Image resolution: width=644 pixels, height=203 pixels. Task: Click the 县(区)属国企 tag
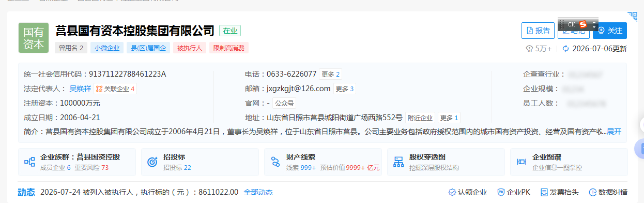coord(148,48)
